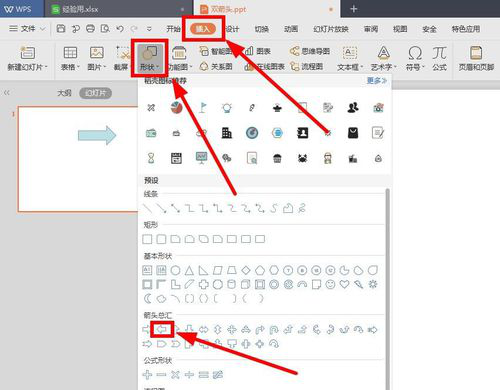
Task: Select the straight line shape
Action: [147, 209]
